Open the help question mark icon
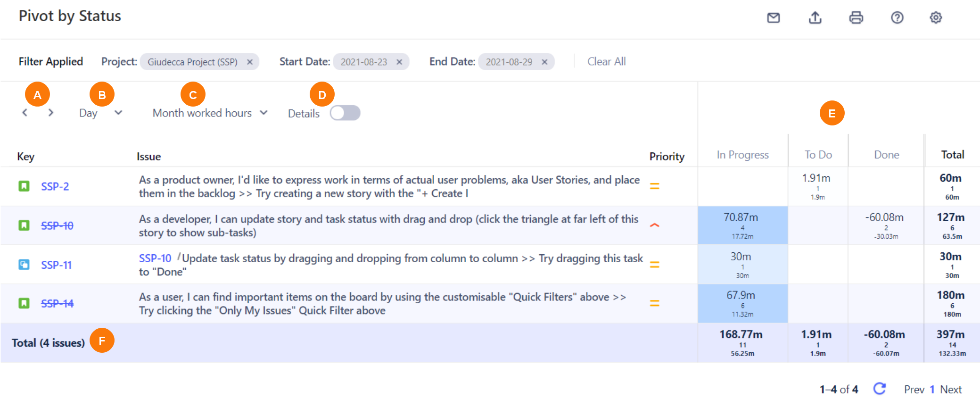 tap(897, 18)
